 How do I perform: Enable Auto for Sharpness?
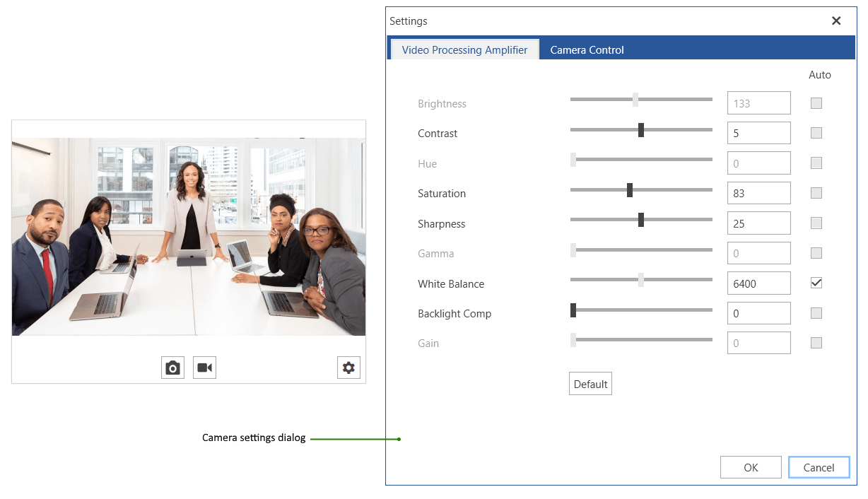tap(816, 223)
